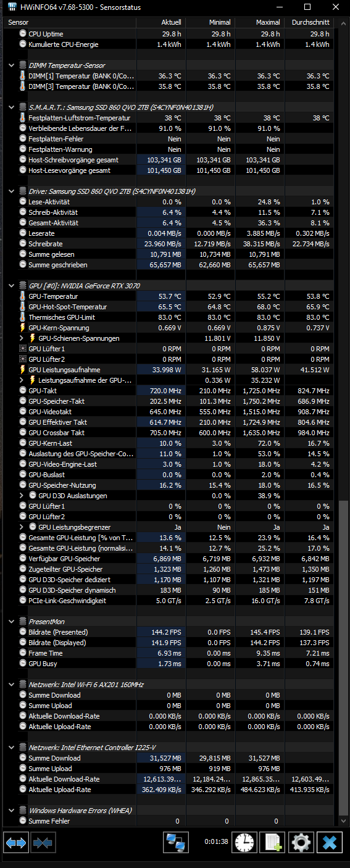The height and width of the screenshot is (868, 350).
Task: Expand GPU Leistungsbegrenzer sub-items
Action: click(x=23, y=527)
